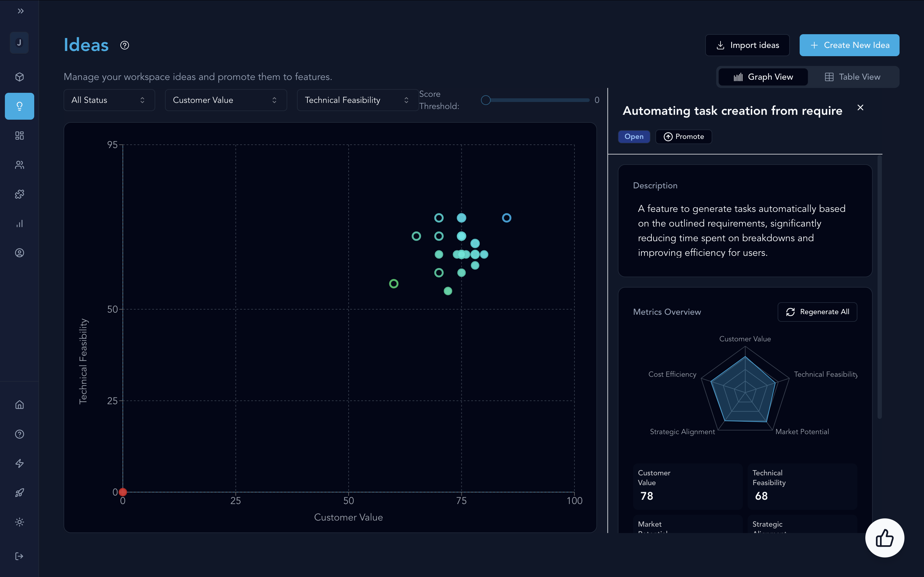Expand the sidebar with double chevron icon
Viewport: 924px width, 577px height.
20,11
